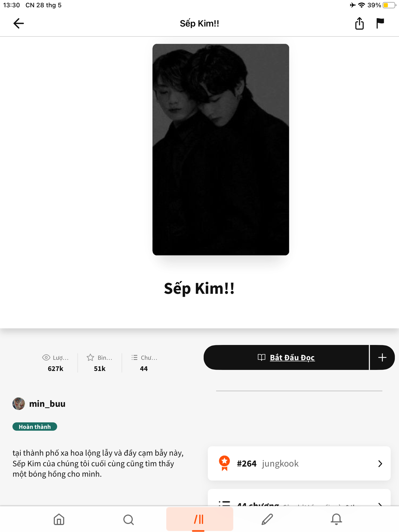Open the Search tab icon

point(129,520)
